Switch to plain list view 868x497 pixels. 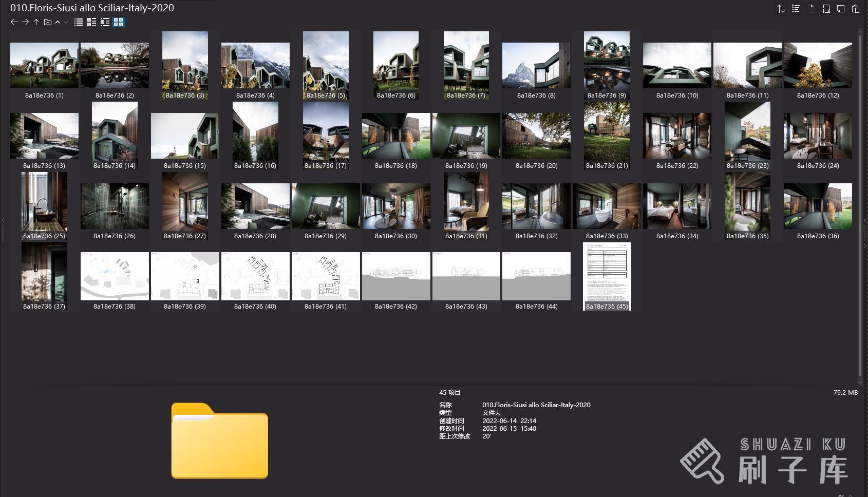[79, 22]
